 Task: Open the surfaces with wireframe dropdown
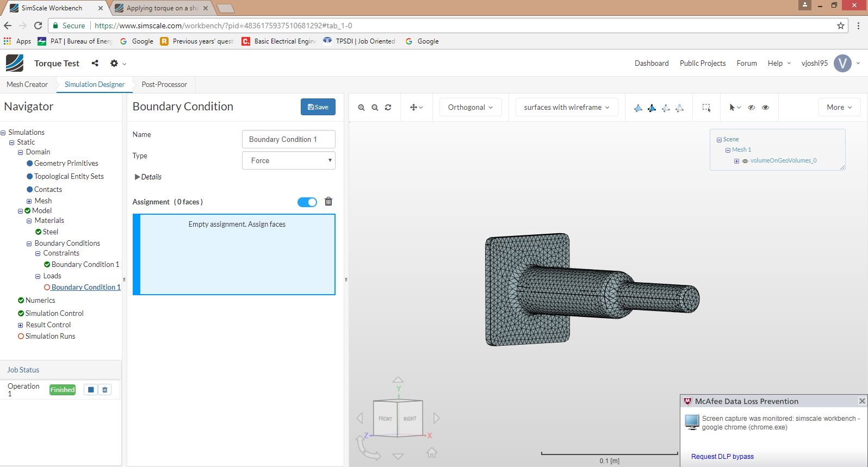tap(566, 108)
